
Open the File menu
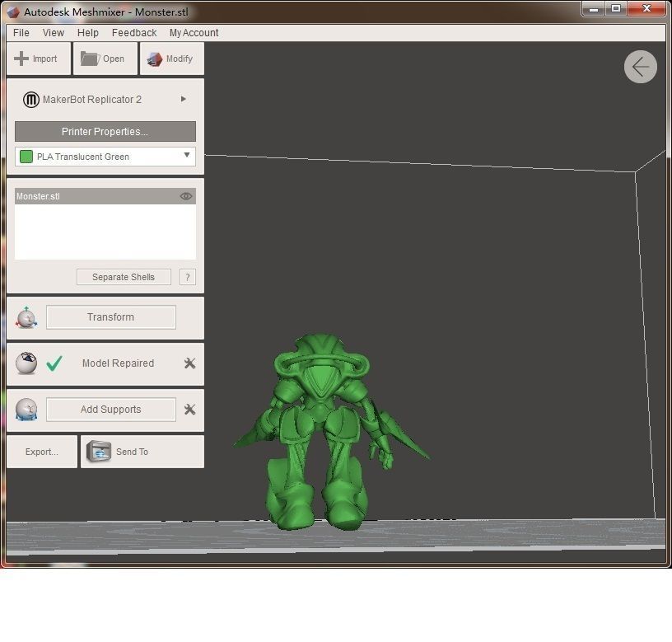click(x=21, y=33)
